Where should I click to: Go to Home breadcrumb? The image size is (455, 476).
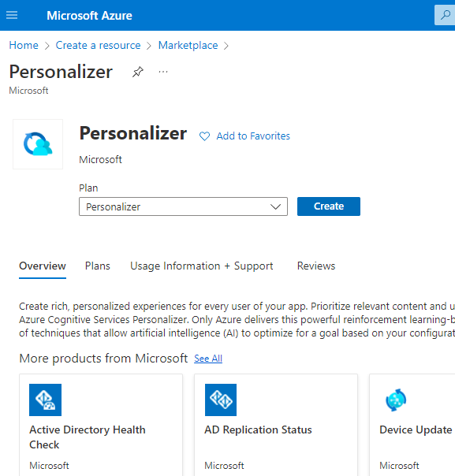pyautogui.click(x=24, y=45)
